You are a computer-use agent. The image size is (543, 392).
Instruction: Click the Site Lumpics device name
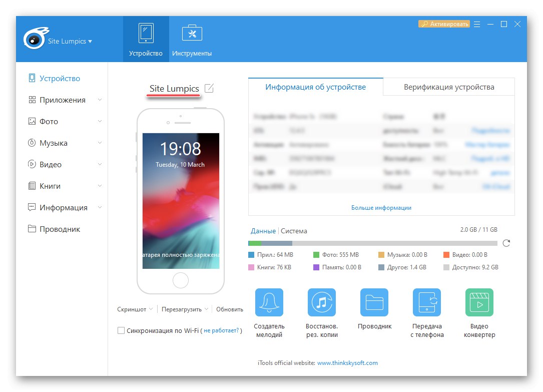tap(174, 89)
